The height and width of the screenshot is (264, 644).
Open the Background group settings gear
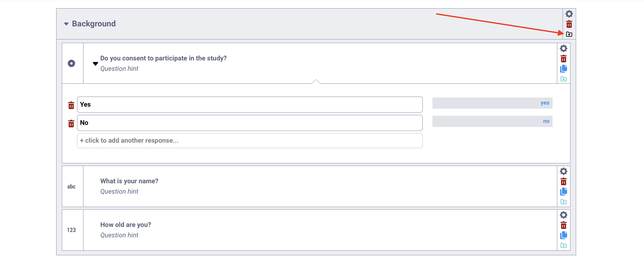point(569,14)
